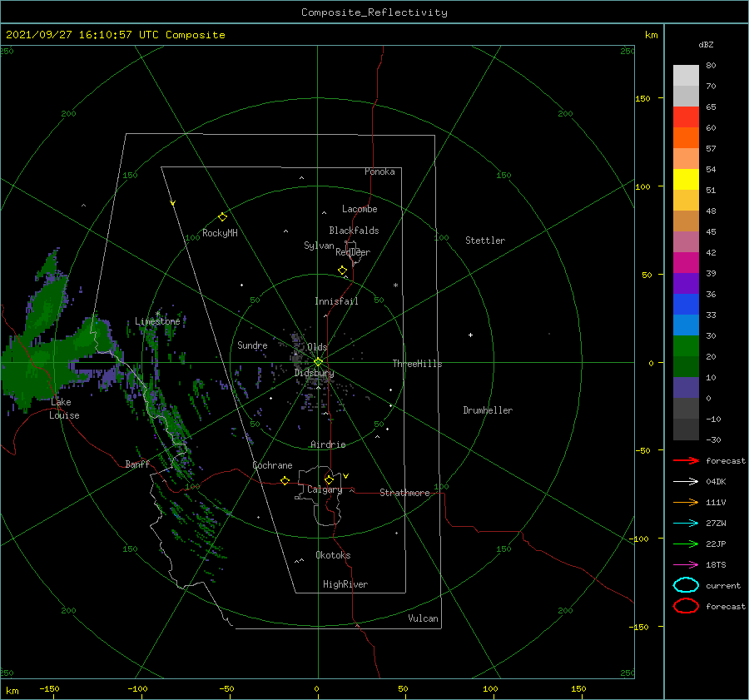Click the HighRiver label on the map

click(345, 584)
